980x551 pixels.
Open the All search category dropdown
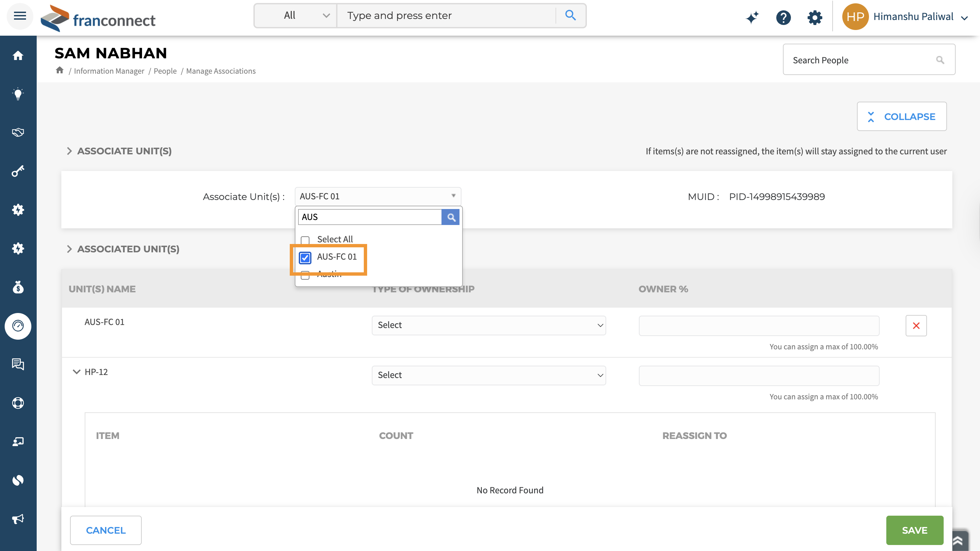(295, 16)
